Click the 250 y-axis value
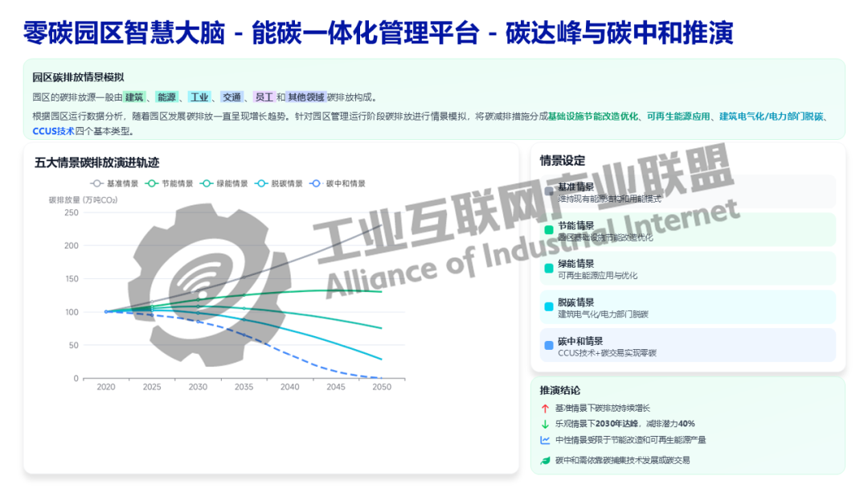The height and width of the screenshot is (489, 868). (x=72, y=212)
